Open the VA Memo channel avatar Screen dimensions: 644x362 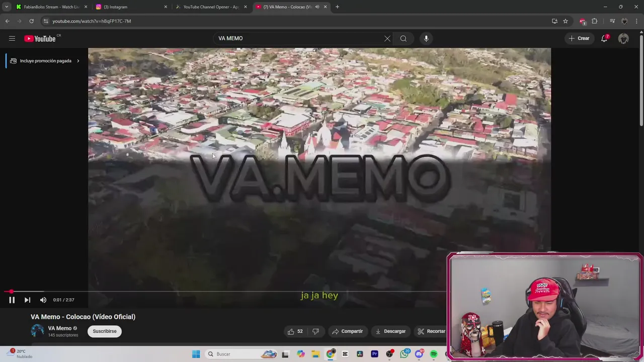pyautogui.click(x=37, y=331)
